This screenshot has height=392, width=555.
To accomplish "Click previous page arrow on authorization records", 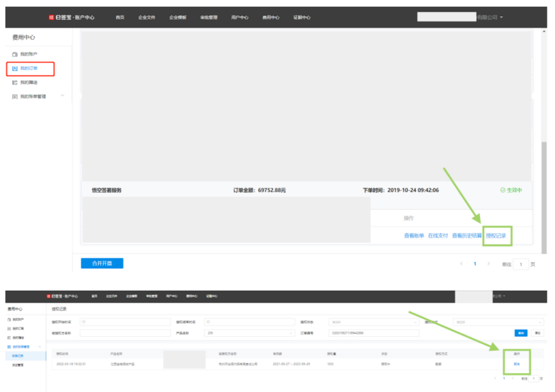I will (x=495, y=378).
